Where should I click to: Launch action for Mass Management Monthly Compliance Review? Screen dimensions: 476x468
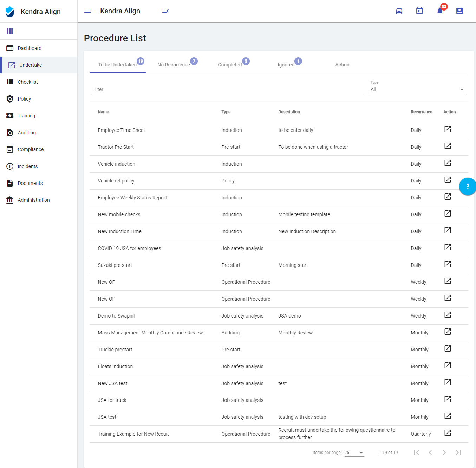pos(448,332)
